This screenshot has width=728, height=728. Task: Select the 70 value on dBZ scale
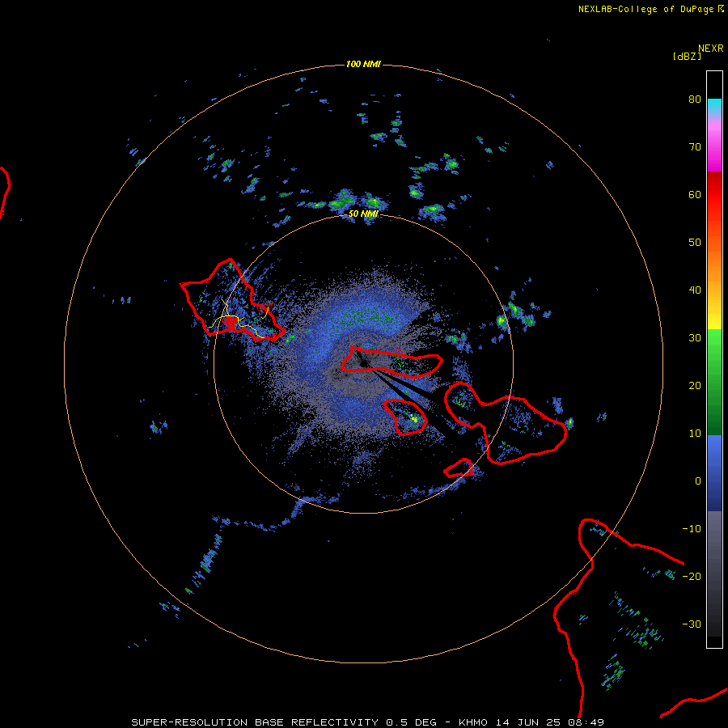pos(695,147)
